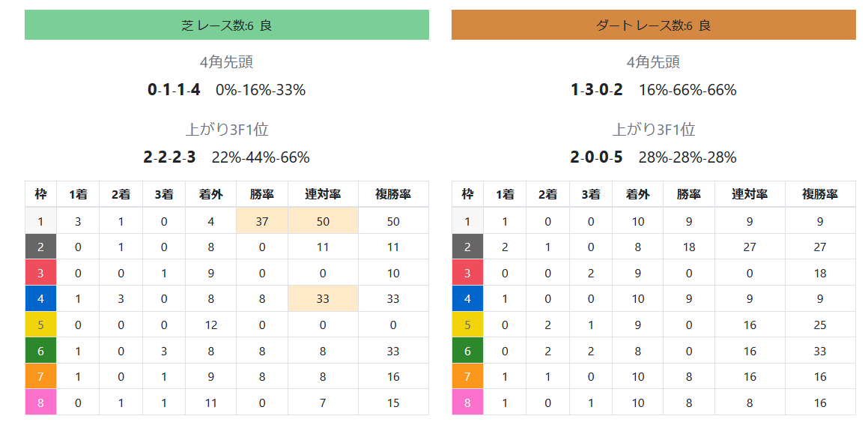868x428 pixels.
Task: Click the green 芝 (turf) header bar
Action: click(x=226, y=25)
